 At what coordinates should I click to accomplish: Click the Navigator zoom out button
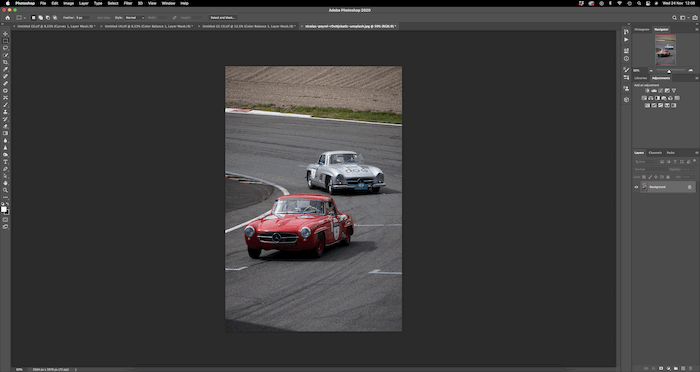(651, 71)
